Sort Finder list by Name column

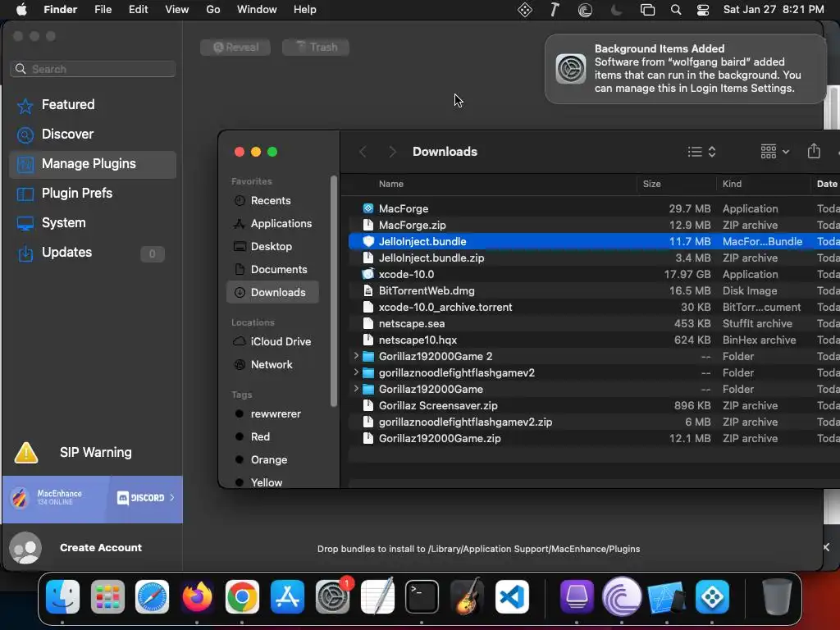[391, 184]
